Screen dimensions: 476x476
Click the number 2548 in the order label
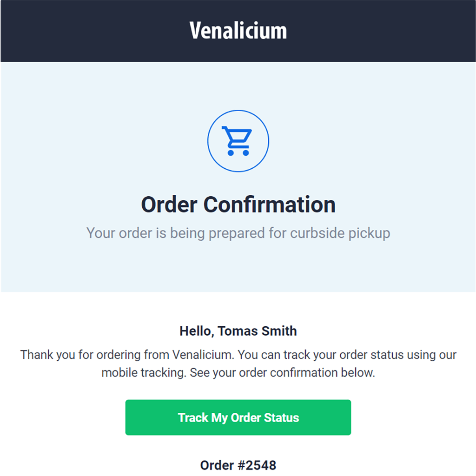pyautogui.click(x=261, y=465)
